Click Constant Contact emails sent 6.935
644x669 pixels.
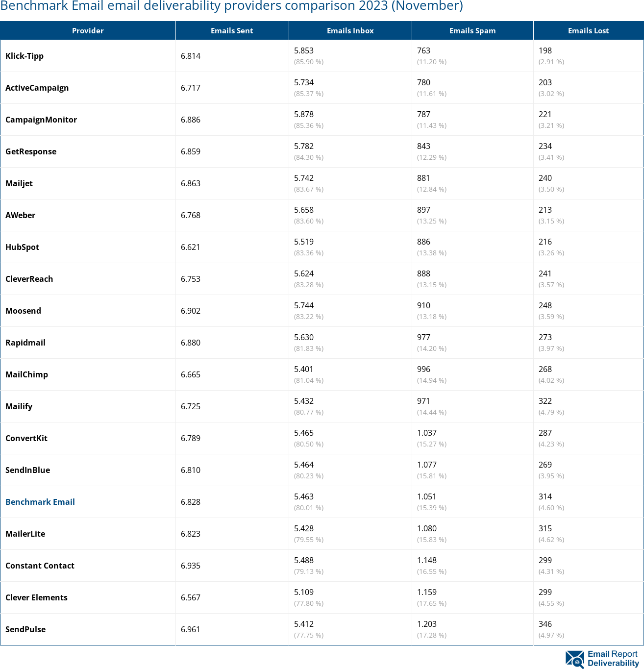191,566
